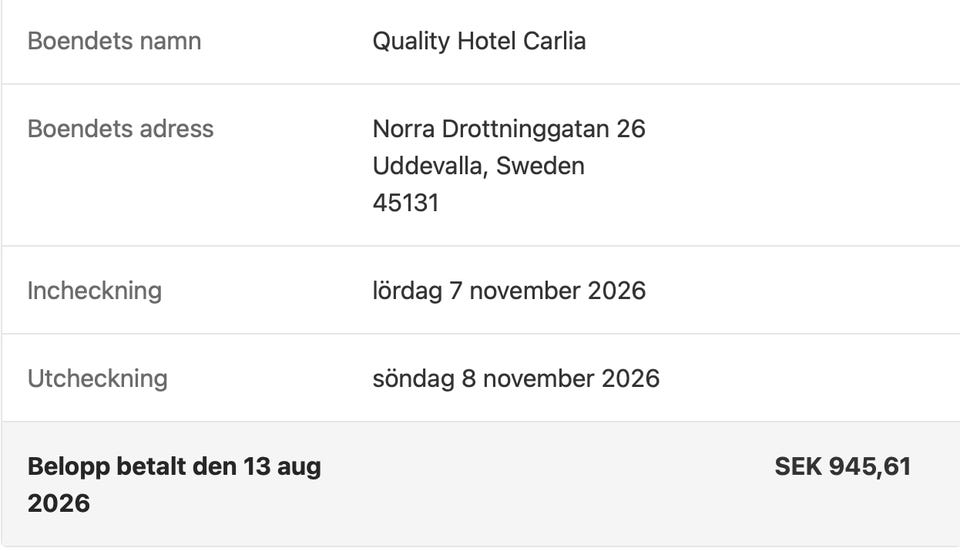Viewport: 960px width, 555px height.
Task: Click check-in date 'lördag 7 november 2026'
Action: pyautogui.click(x=509, y=290)
